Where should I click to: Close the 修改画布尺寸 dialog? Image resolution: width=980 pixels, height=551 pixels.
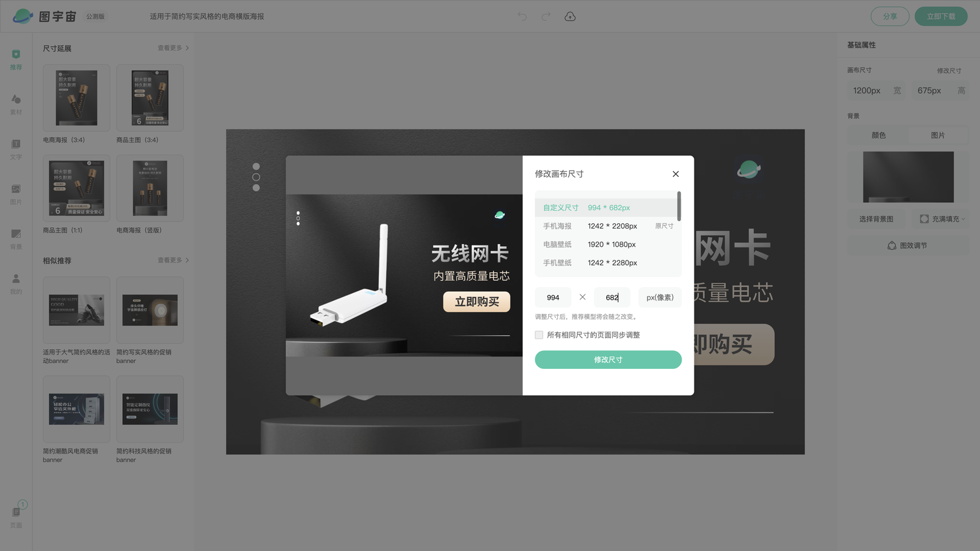676,174
